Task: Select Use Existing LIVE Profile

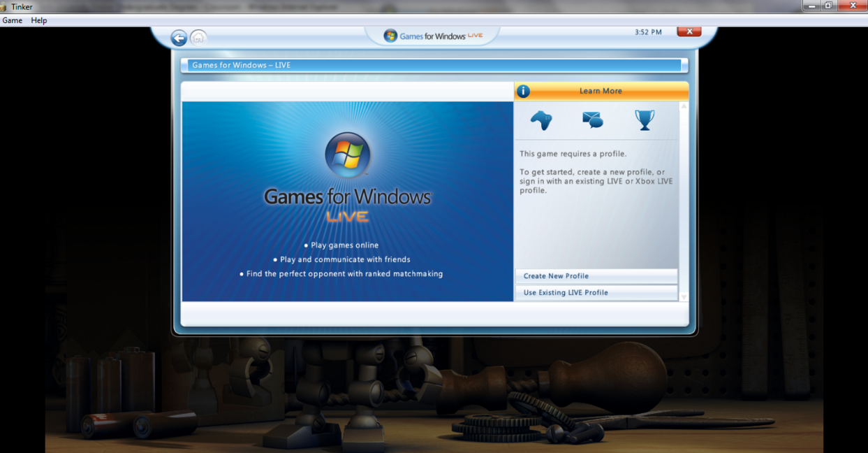Action: [596, 293]
